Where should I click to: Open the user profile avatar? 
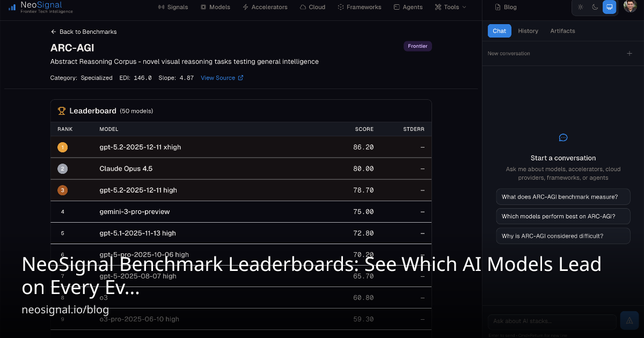(631, 6)
